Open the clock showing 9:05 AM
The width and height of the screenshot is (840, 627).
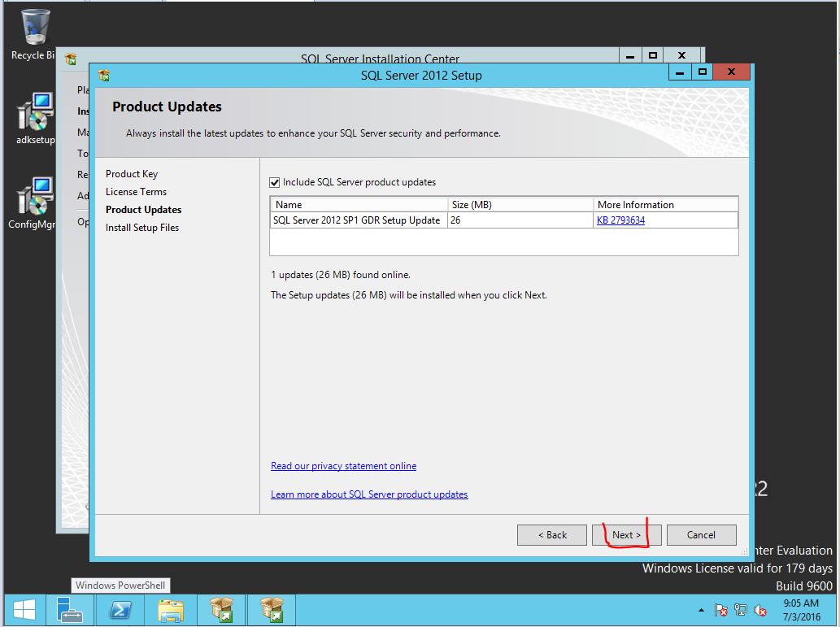click(802, 610)
